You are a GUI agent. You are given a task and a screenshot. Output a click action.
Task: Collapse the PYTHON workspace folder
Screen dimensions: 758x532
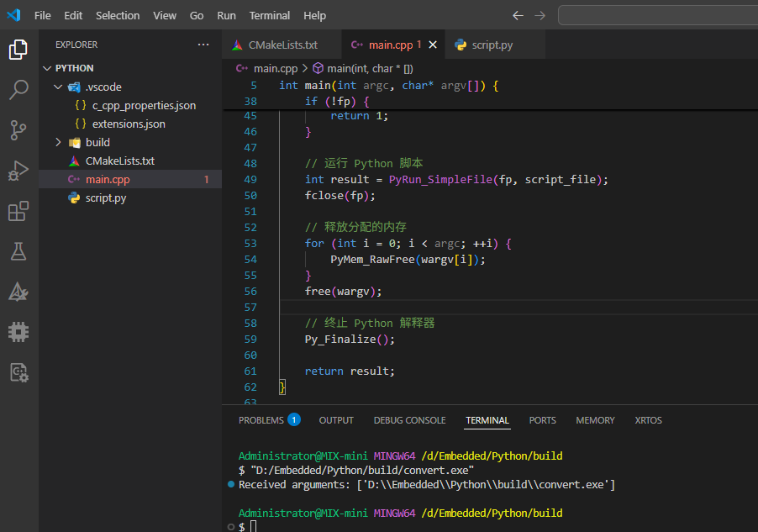47,68
